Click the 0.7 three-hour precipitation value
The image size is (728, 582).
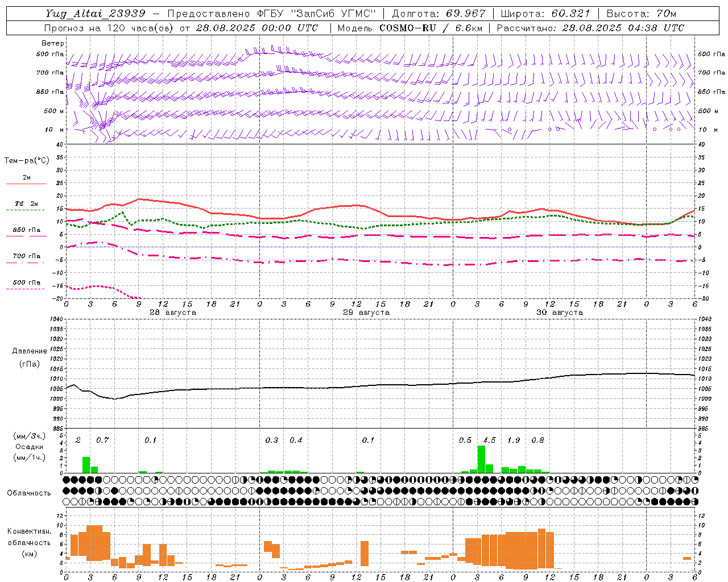pos(102,440)
